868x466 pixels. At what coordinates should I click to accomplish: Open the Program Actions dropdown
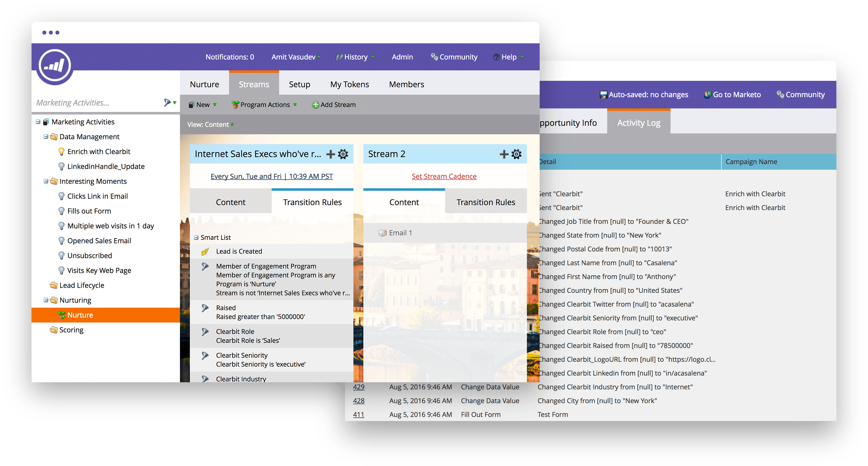click(264, 105)
